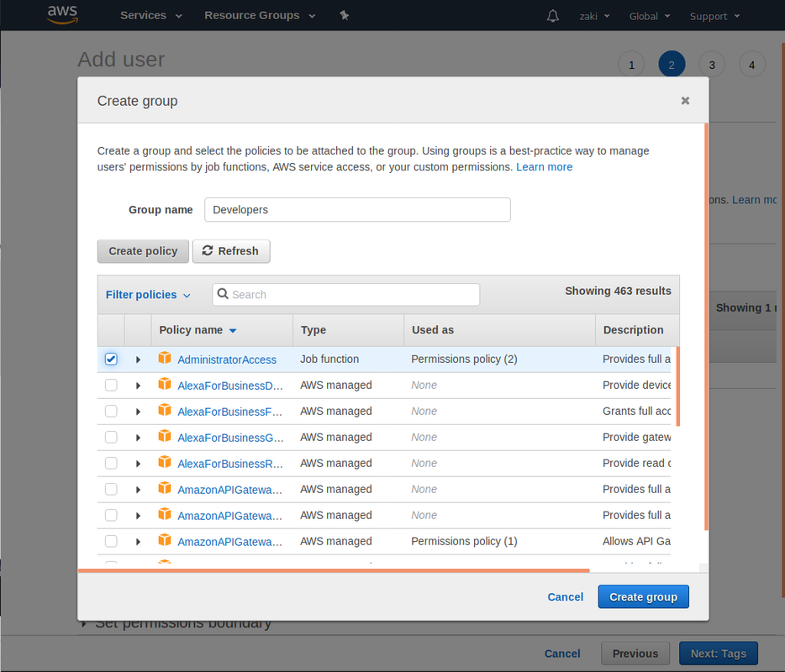Open the Resource Groups menu
Screen dimensions: 785x672
click(x=260, y=15)
